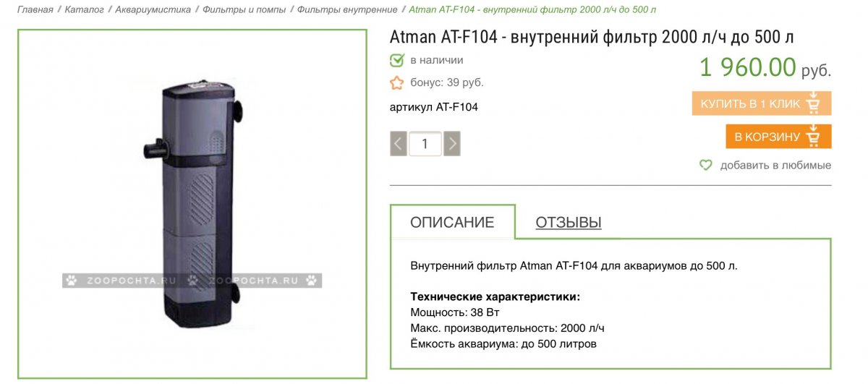Image resolution: width=868 pixels, height=384 pixels.
Task: Click the cart icon on В корзину button
Action: pos(812,137)
